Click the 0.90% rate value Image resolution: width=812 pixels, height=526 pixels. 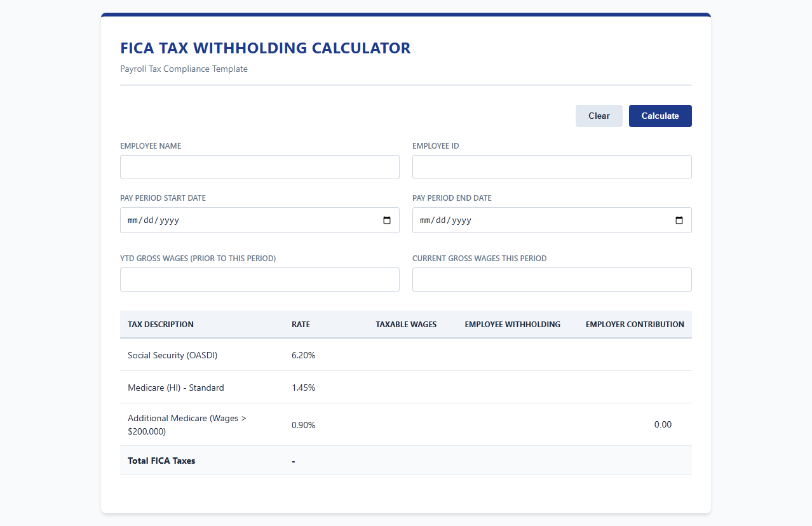click(304, 425)
